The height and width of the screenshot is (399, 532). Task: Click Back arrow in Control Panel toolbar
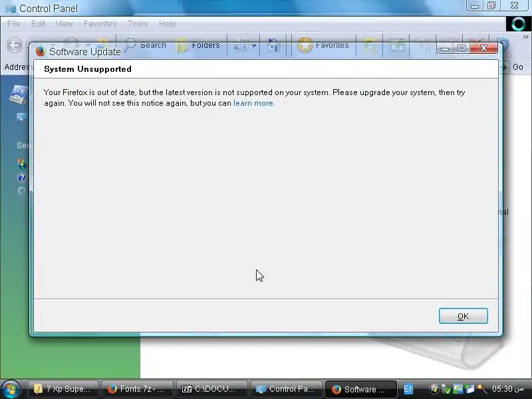pos(15,45)
